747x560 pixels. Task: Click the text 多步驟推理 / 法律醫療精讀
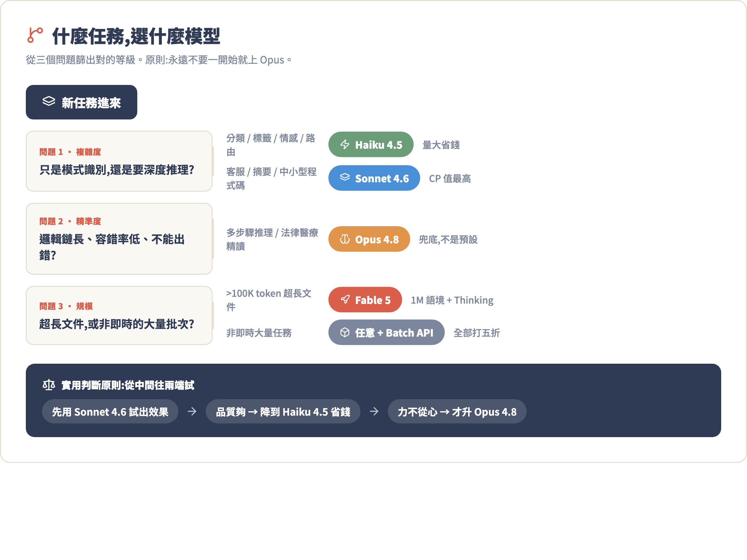point(272,239)
